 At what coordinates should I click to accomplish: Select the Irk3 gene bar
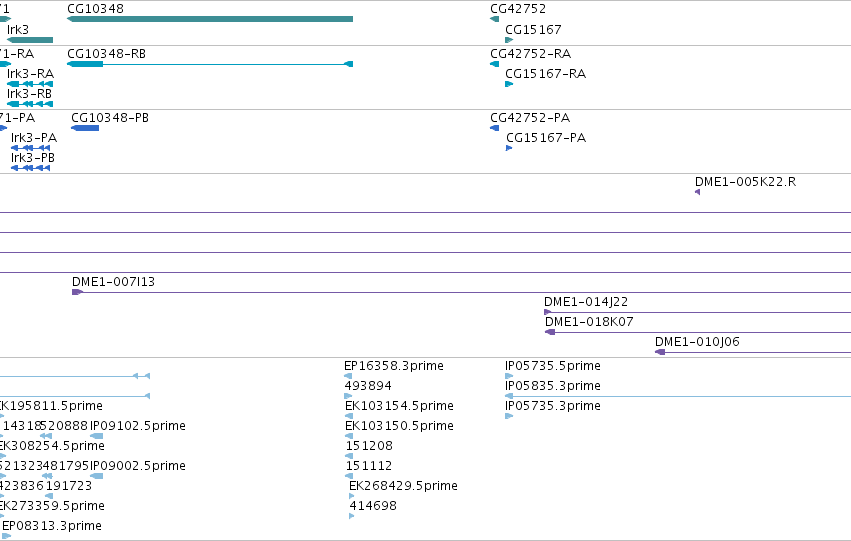(x=30, y=40)
